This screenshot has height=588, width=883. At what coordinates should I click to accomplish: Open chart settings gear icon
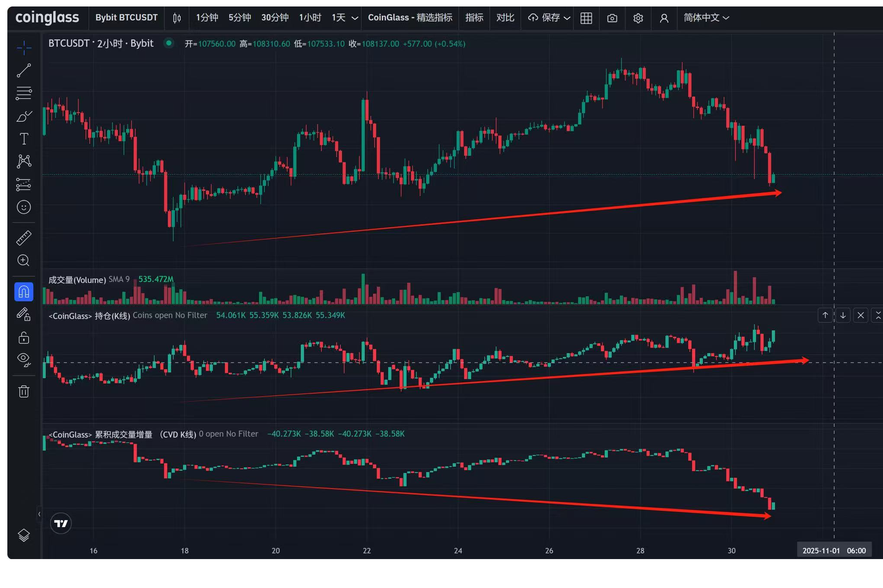pos(638,18)
